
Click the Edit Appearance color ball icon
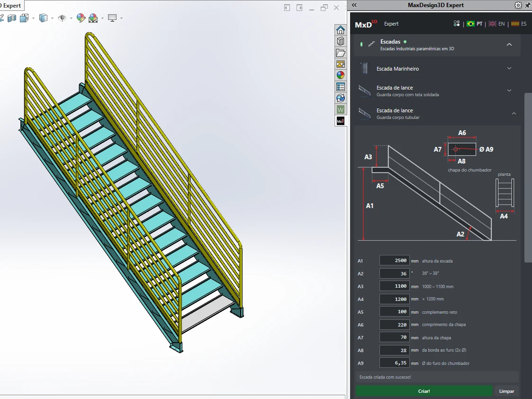point(81,18)
